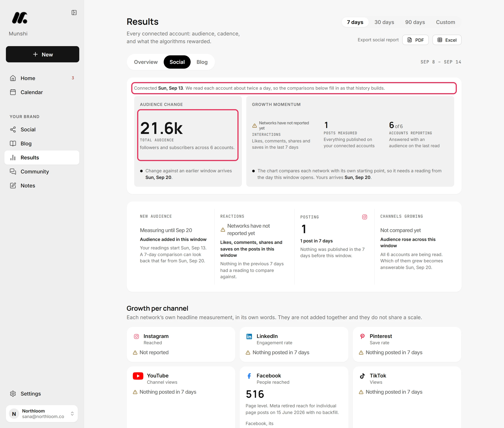Click warning icon in Reactions card
Viewport: 504px width, 428px height.
tap(223, 229)
